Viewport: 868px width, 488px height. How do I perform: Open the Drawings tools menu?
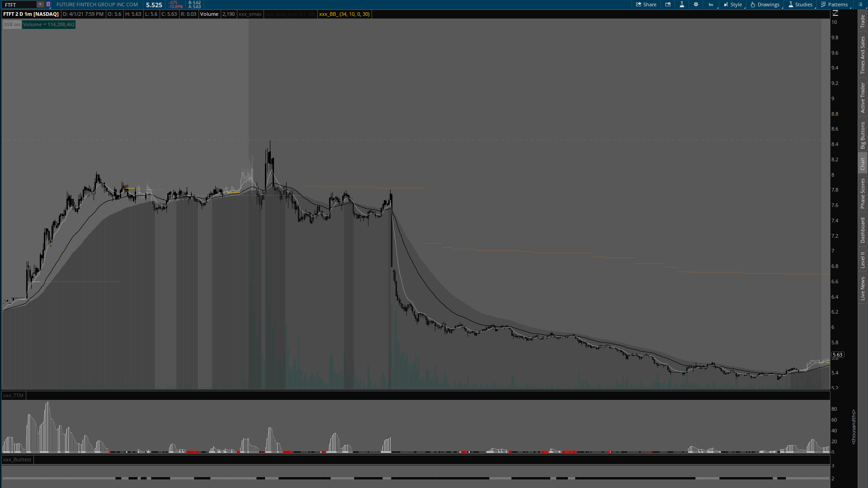[x=765, y=5]
